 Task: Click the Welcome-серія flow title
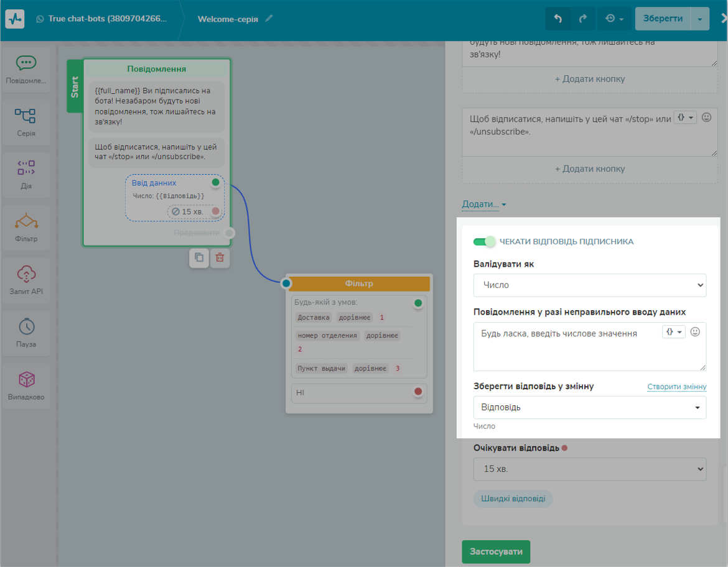pos(228,19)
